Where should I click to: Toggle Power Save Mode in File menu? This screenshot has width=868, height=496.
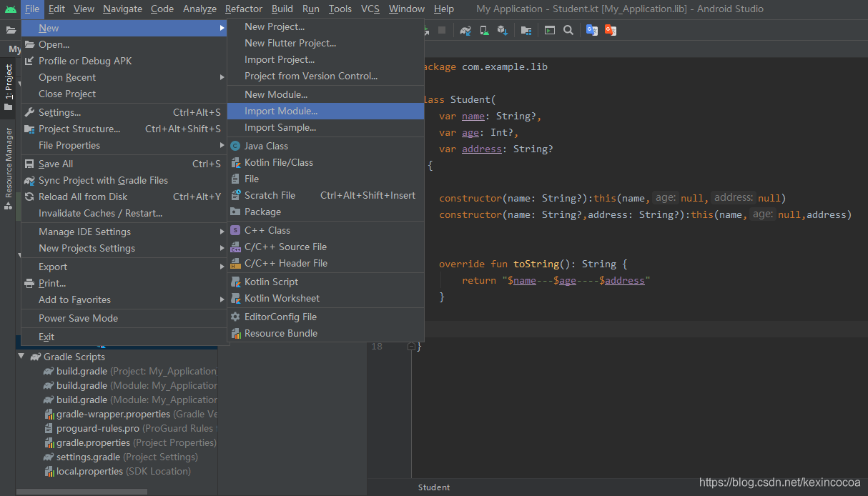[x=124, y=318]
